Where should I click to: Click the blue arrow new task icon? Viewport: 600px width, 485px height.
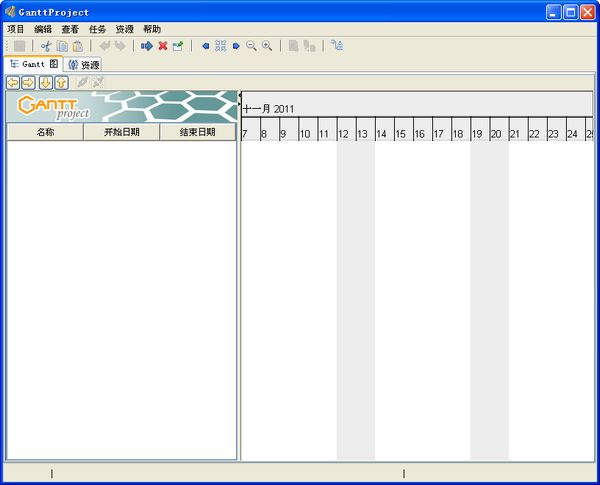(147, 46)
